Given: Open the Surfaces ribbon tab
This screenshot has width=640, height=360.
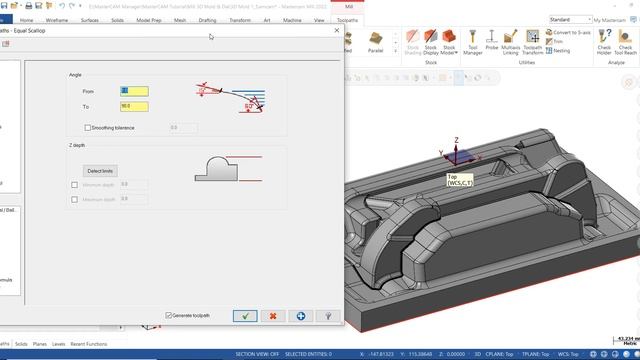Looking at the screenshot, I should click(89, 20).
